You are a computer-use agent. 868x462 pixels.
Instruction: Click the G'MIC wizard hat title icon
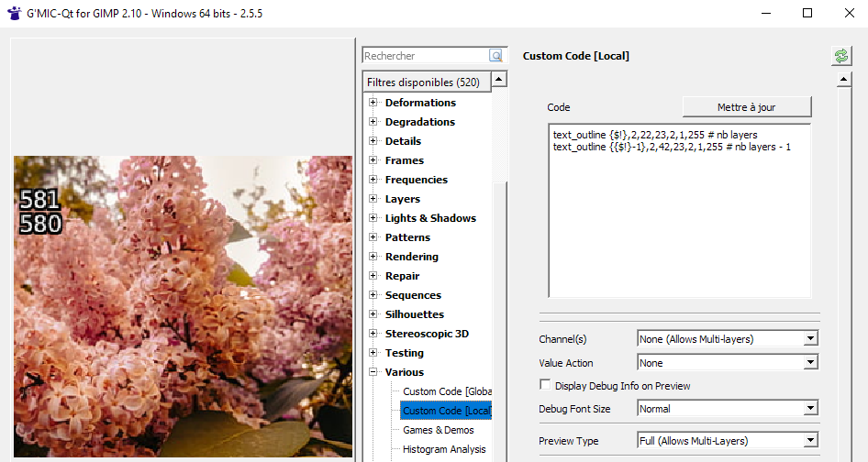point(15,14)
